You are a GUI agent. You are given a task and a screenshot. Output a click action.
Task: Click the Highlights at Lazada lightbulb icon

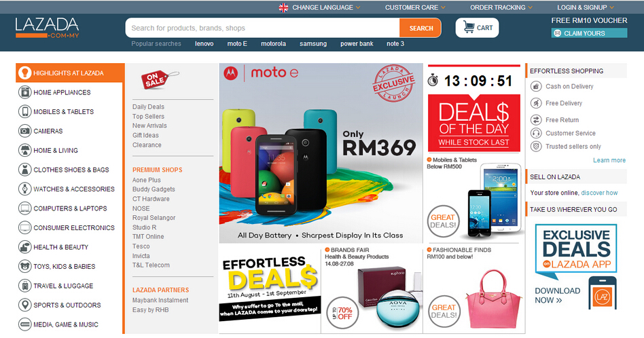coord(24,73)
